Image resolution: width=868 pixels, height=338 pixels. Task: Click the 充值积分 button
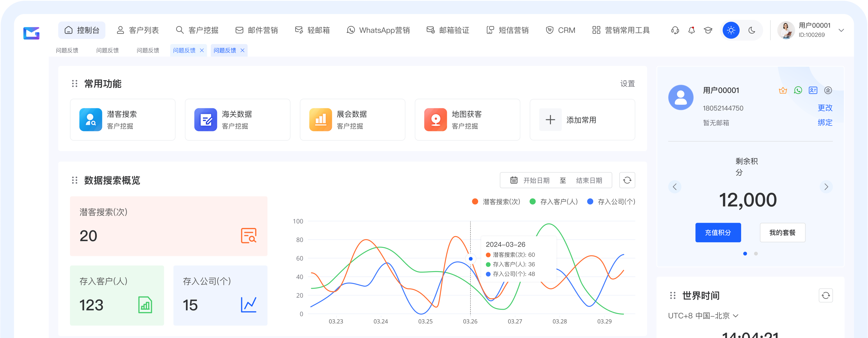tap(718, 232)
